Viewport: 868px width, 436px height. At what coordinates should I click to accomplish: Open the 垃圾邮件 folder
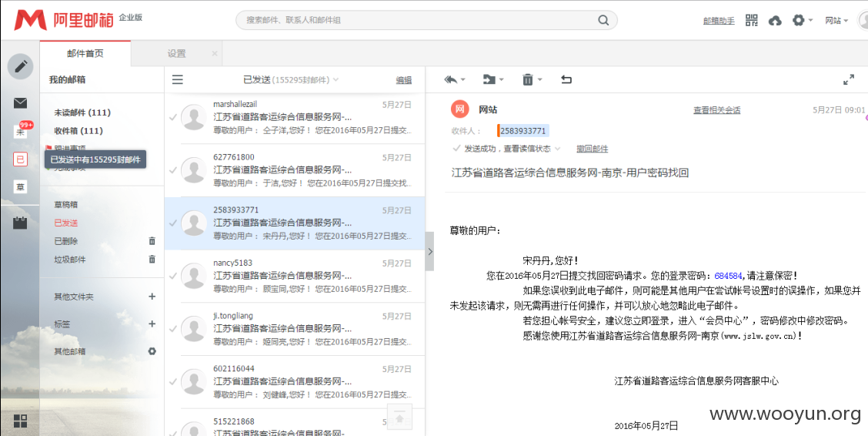coord(70,260)
